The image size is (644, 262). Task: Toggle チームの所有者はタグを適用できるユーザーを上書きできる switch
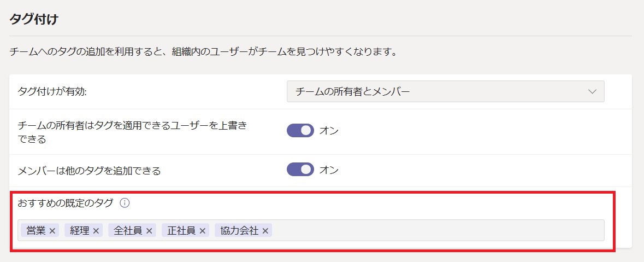pos(300,131)
